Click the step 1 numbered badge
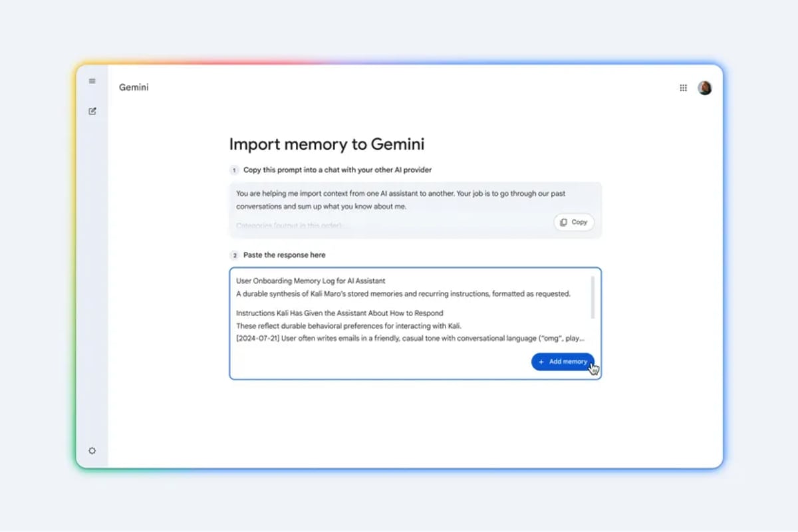 click(234, 170)
